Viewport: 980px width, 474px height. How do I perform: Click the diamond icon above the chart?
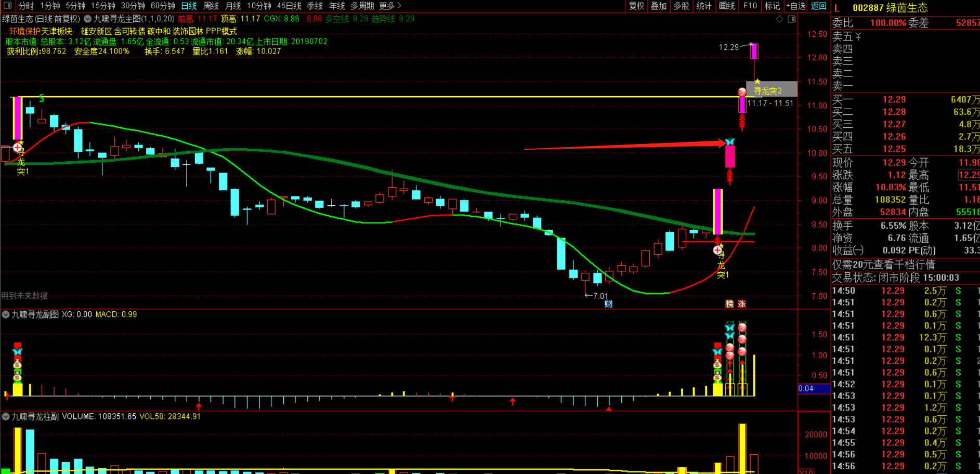pos(779,19)
